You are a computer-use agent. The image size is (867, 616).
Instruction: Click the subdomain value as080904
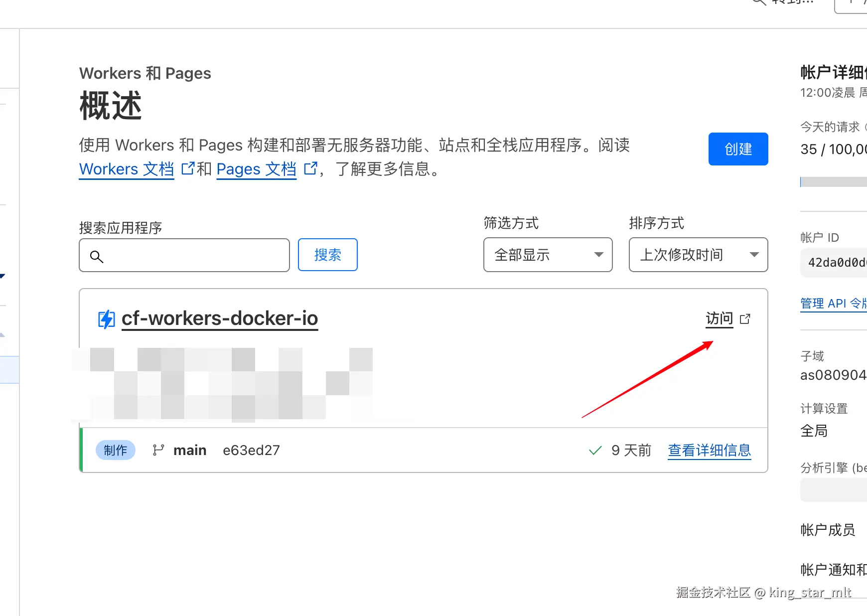pyautogui.click(x=833, y=375)
